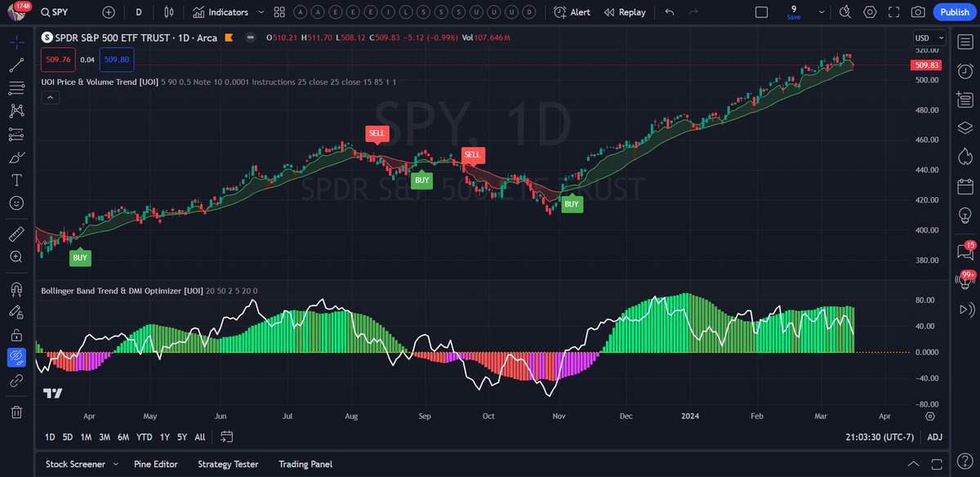
Task: Open the layout setup square selector
Action: pyautogui.click(x=761, y=12)
